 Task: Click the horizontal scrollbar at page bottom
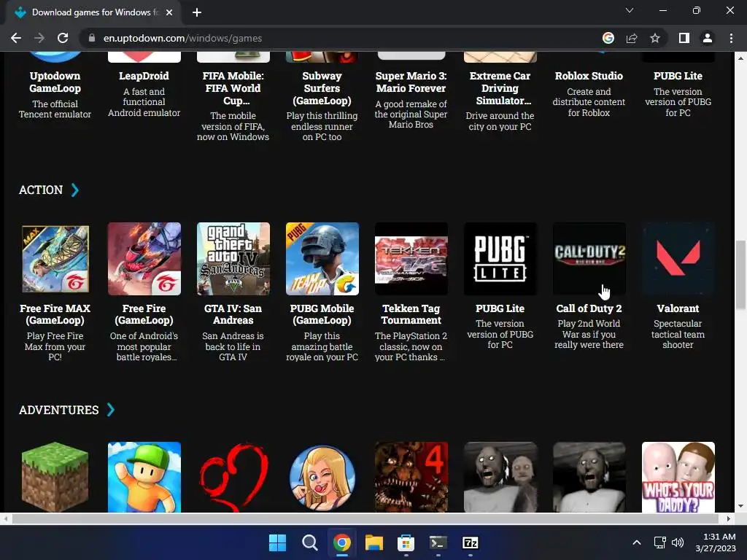(x=365, y=518)
